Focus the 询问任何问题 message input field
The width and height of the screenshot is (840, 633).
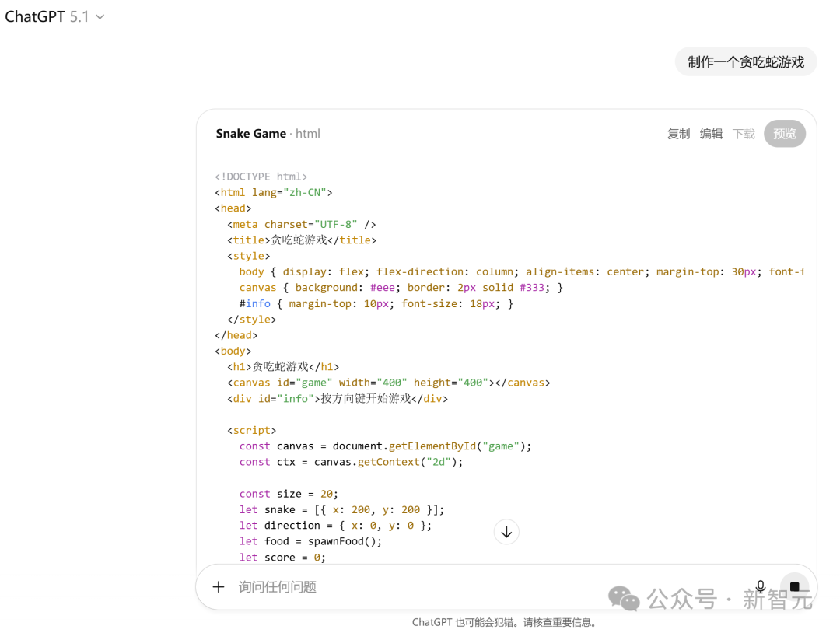point(467,587)
